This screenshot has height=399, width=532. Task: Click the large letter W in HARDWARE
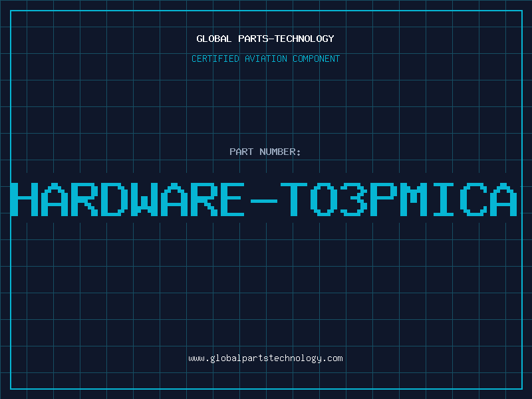[143, 199]
